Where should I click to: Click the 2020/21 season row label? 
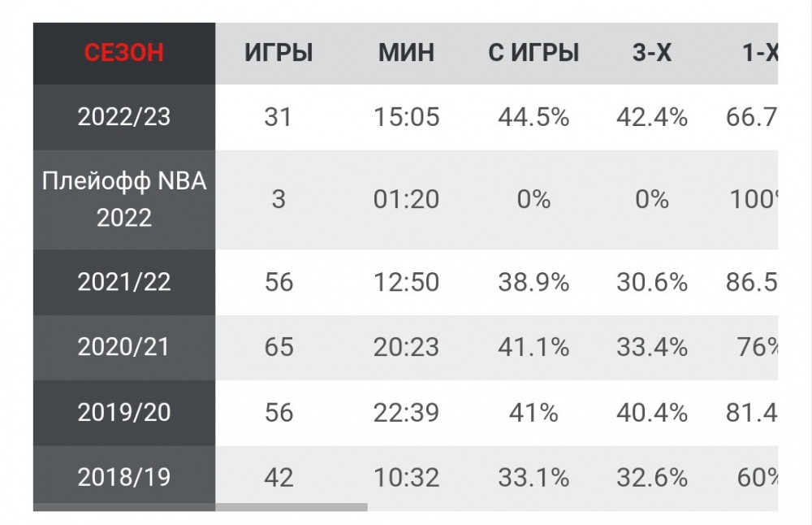[x=124, y=347]
